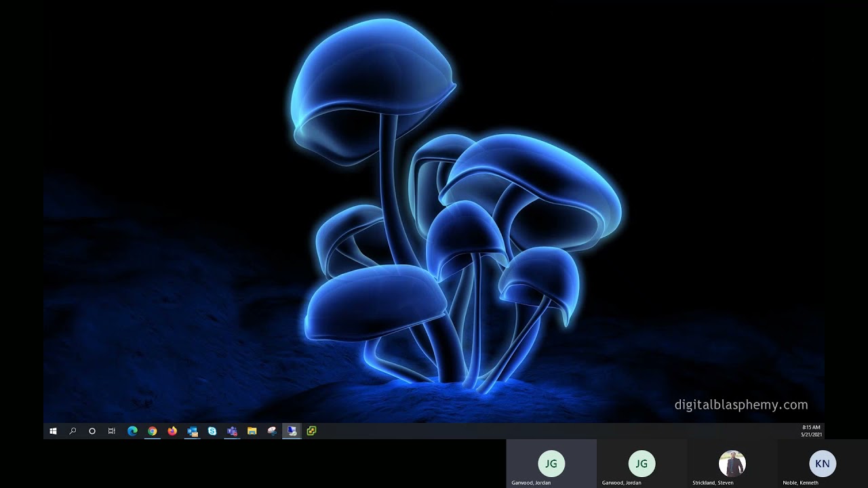Select the Noble, Kenneth KN participant tile

pos(823,464)
